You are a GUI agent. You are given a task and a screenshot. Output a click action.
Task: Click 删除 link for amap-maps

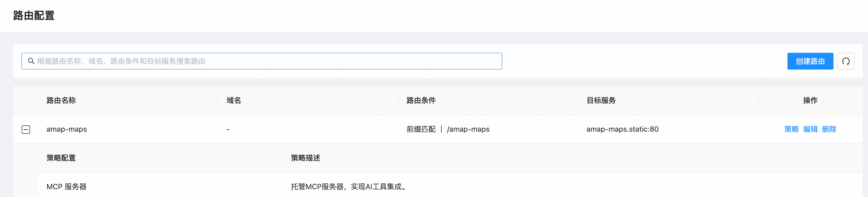click(x=829, y=129)
